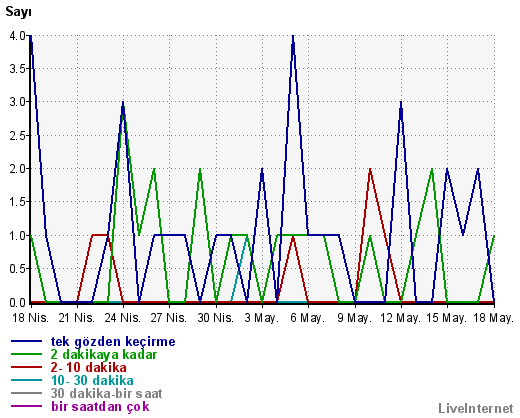The width and height of the screenshot is (520, 418).
Task: Select the '2- 10 dakika' legend label
Action: [89, 367]
